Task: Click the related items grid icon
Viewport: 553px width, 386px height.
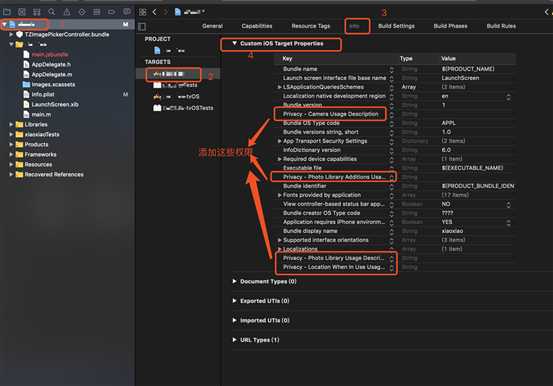Action: coord(142,12)
